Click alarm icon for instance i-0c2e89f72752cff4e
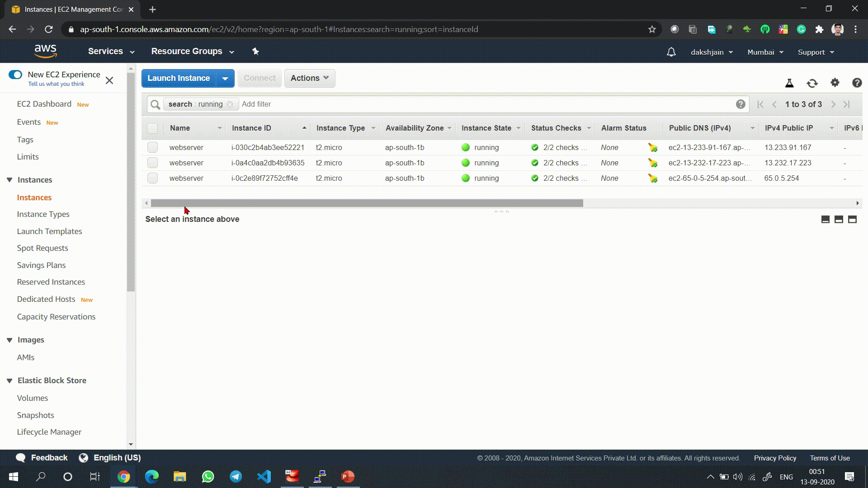 click(652, 178)
